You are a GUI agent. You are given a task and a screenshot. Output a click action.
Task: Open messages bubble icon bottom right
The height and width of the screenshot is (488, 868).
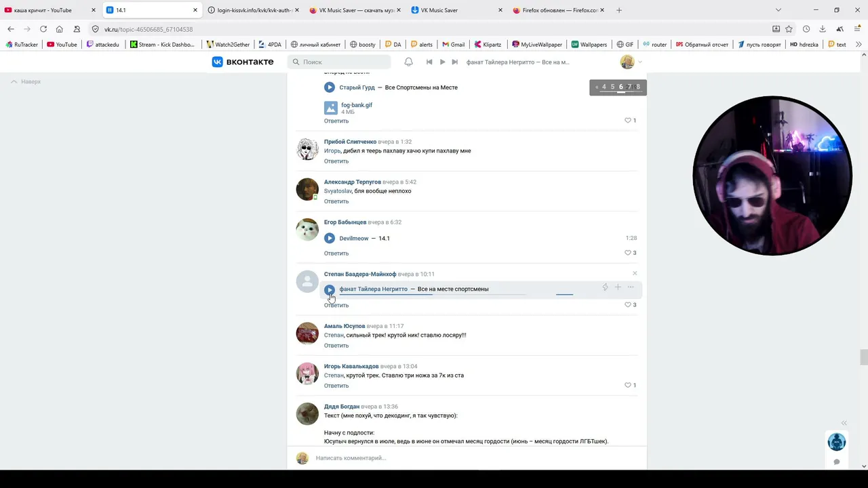coord(837,462)
